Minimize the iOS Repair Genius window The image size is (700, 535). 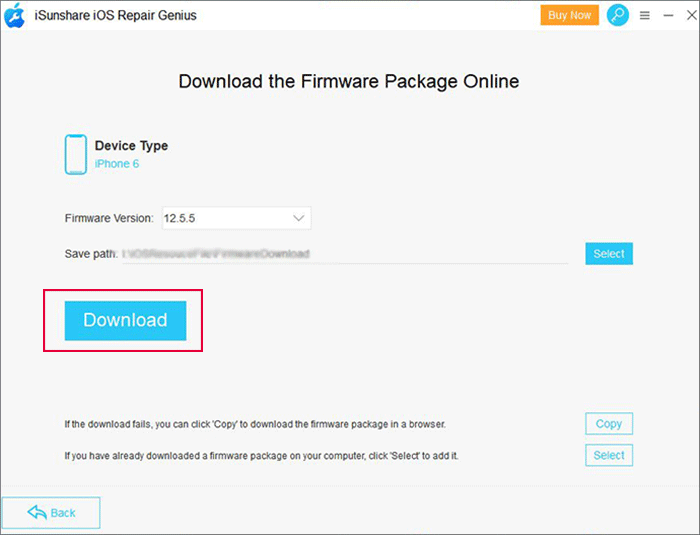[x=668, y=16]
